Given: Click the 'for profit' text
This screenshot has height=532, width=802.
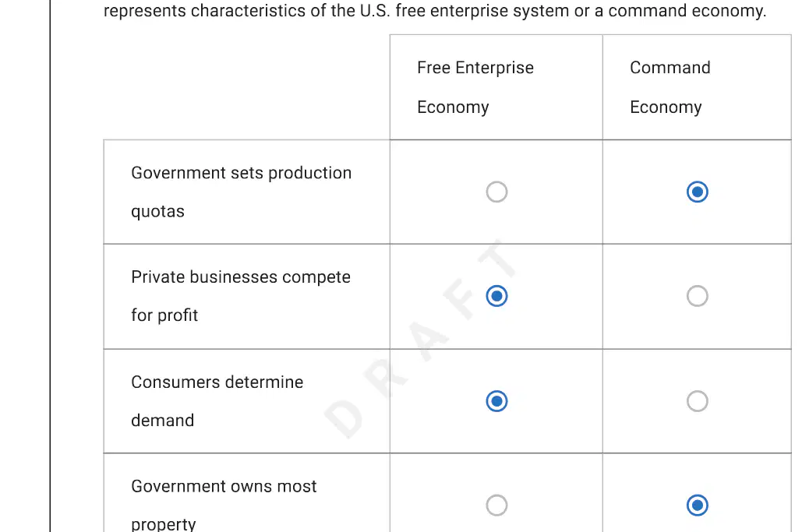Looking at the screenshot, I should click(164, 315).
